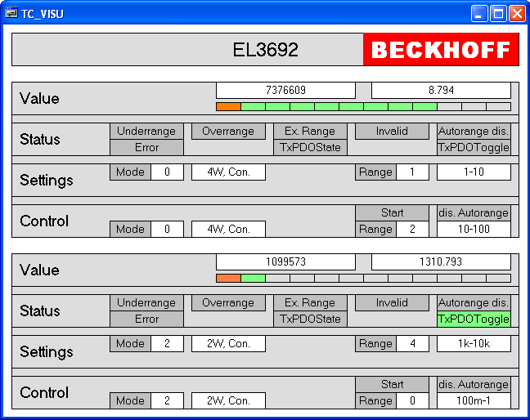Click channel 2 Settings '2W, Con.' field
530x420 pixels.
click(228, 344)
